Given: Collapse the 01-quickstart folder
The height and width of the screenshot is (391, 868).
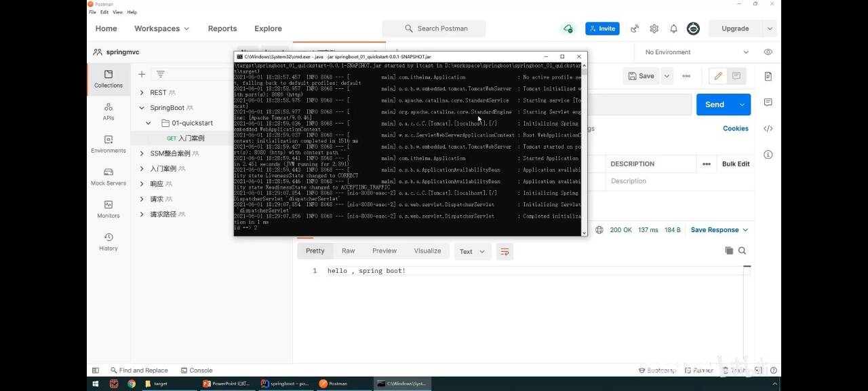Looking at the screenshot, I should [149, 123].
